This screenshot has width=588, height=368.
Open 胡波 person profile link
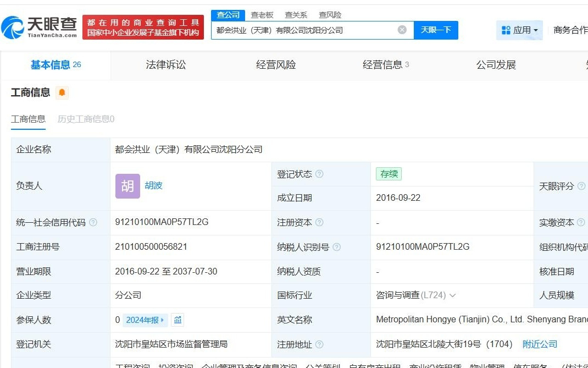pyautogui.click(x=153, y=186)
